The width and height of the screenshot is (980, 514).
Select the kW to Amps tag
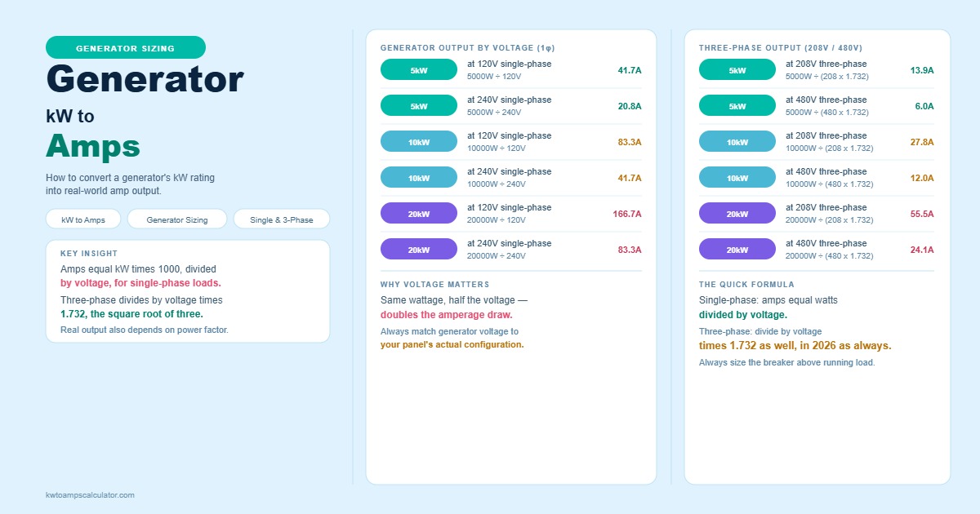coord(83,219)
